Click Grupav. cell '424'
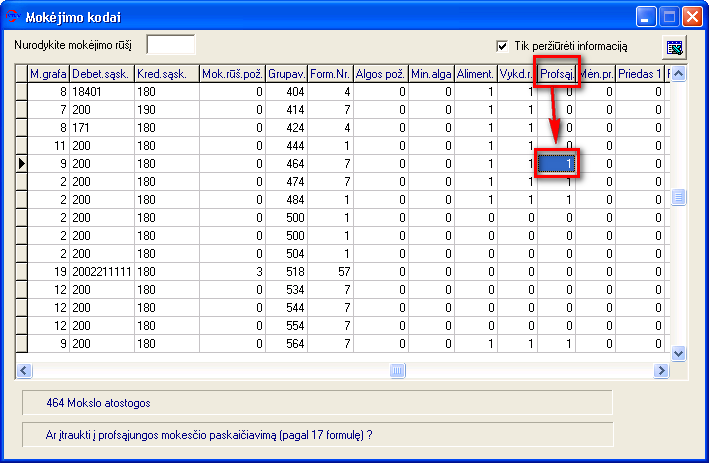The height and width of the screenshot is (463, 709). [x=287, y=128]
